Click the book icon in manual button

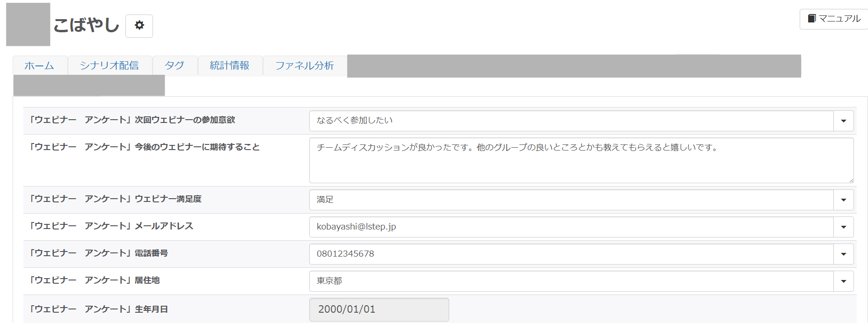pyautogui.click(x=812, y=18)
